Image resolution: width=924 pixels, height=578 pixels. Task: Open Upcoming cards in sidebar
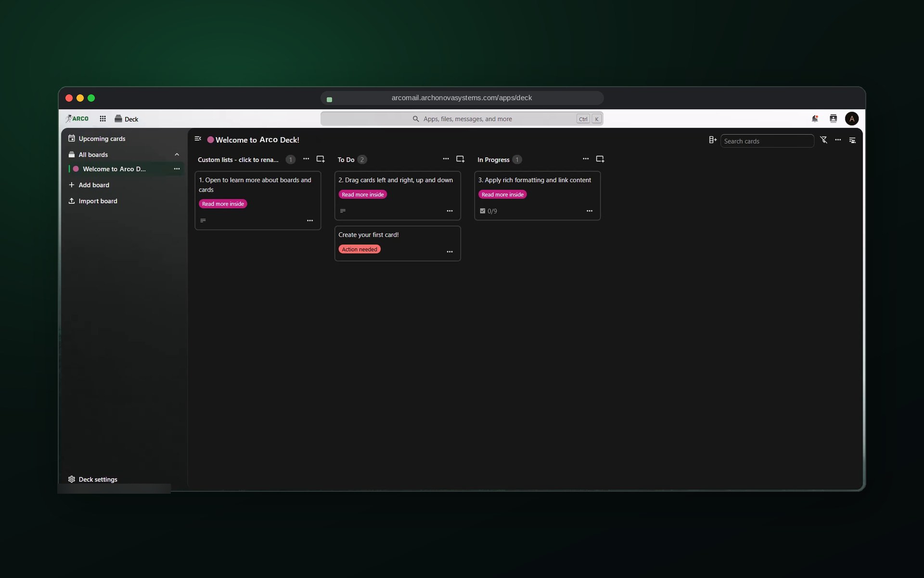coord(123,139)
